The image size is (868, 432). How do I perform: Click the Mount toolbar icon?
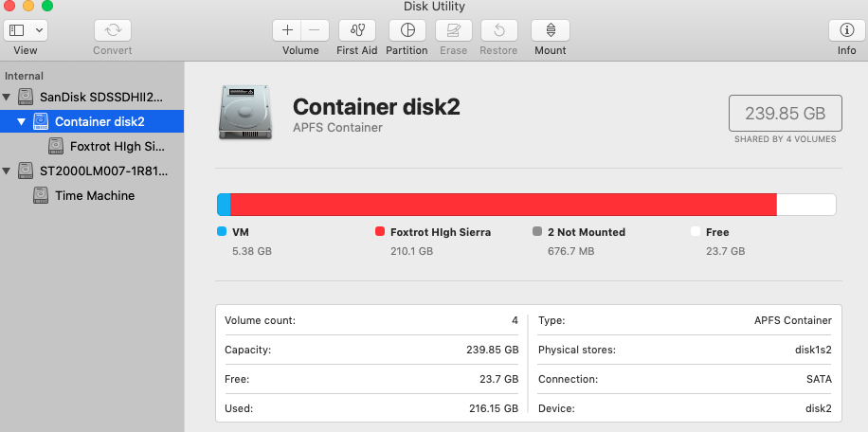tap(551, 30)
